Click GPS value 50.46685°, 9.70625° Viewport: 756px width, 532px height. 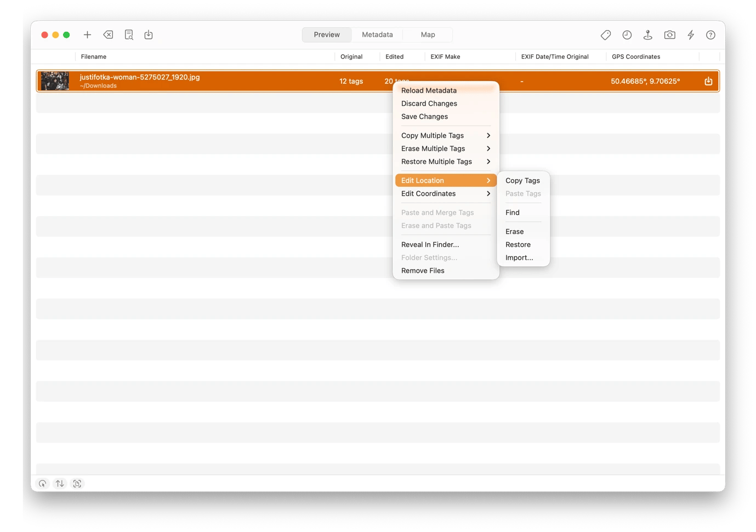(x=645, y=81)
